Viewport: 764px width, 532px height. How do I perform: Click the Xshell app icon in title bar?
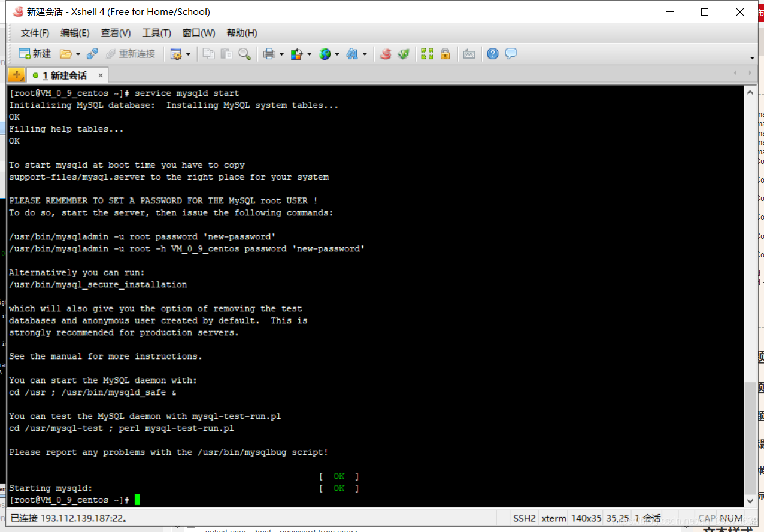coord(18,11)
